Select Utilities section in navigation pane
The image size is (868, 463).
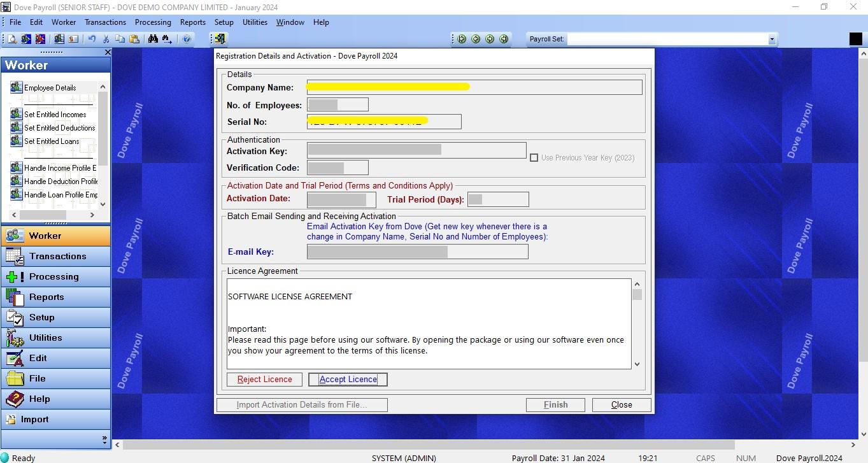click(x=55, y=338)
